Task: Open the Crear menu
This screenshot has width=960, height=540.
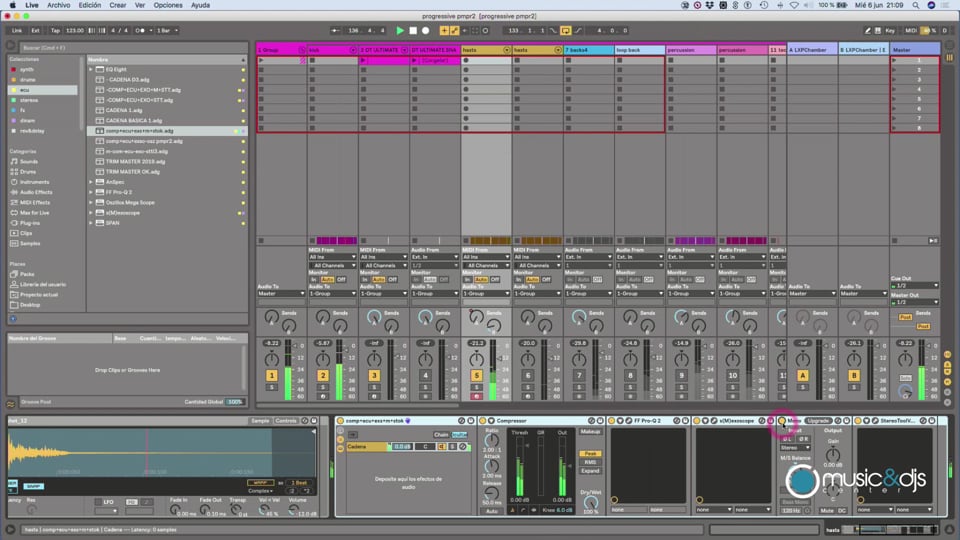Action: [x=118, y=5]
